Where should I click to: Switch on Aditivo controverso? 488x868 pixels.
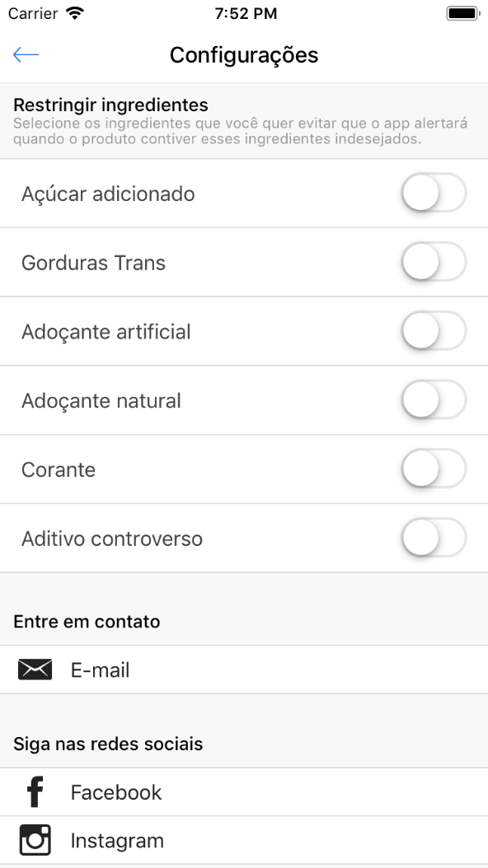[434, 538]
